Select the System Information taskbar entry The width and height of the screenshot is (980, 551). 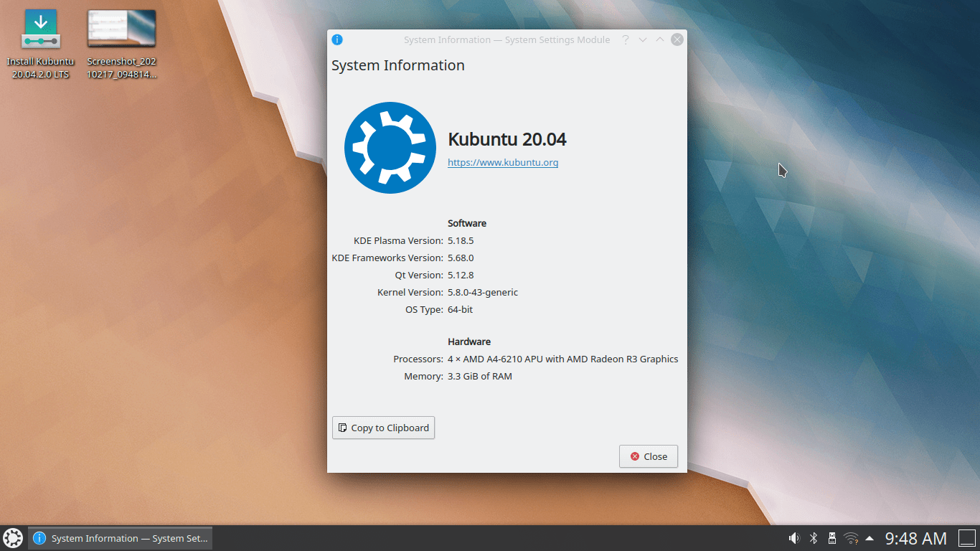click(121, 538)
